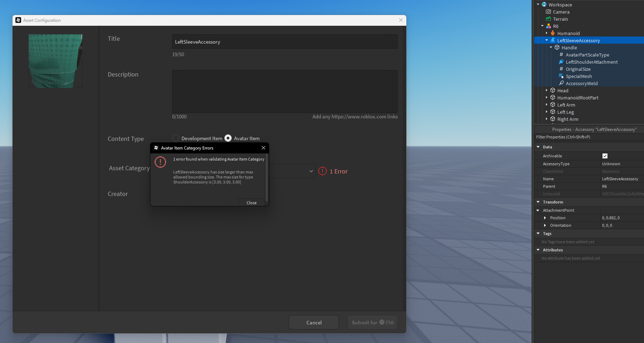Select the Camera row in Explorer
644x343 pixels.
[x=589, y=12]
